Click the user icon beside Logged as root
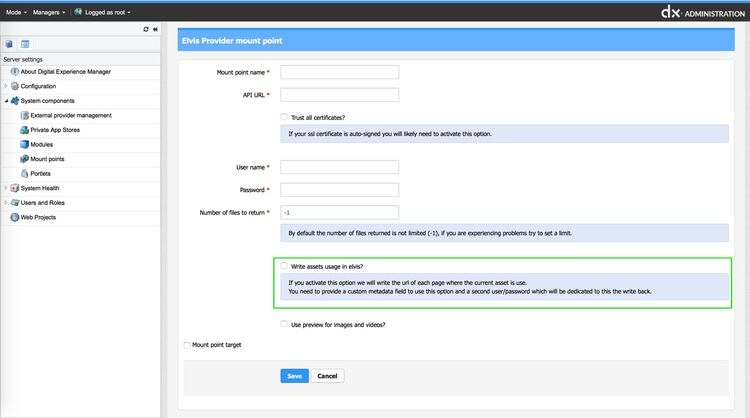Image resolution: width=750 pixels, height=418 pixels. 78,12
